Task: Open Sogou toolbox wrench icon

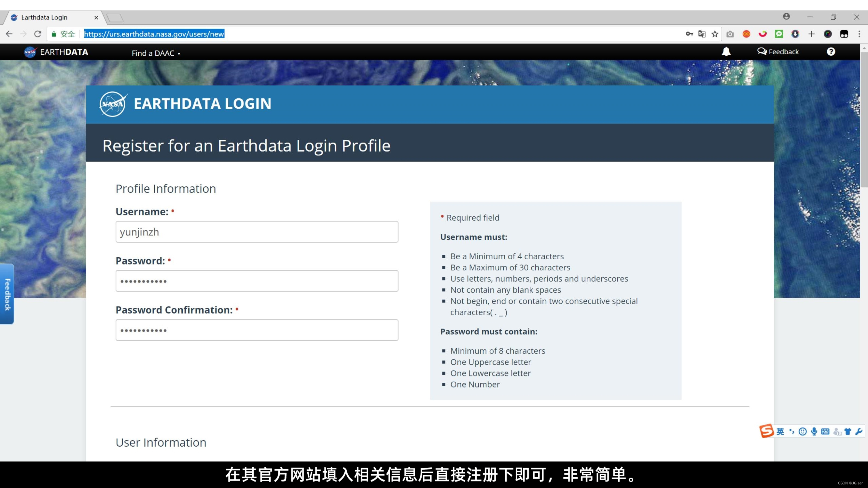Action: point(859,431)
